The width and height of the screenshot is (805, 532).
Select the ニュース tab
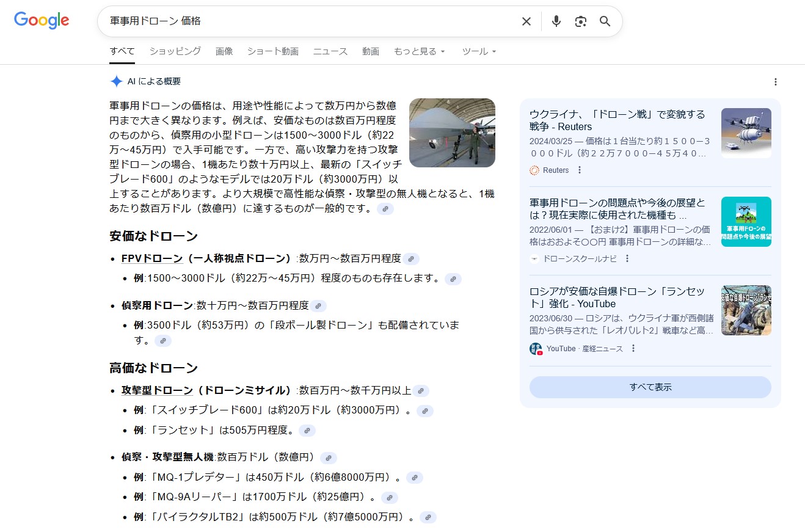(x=330, y=51)
